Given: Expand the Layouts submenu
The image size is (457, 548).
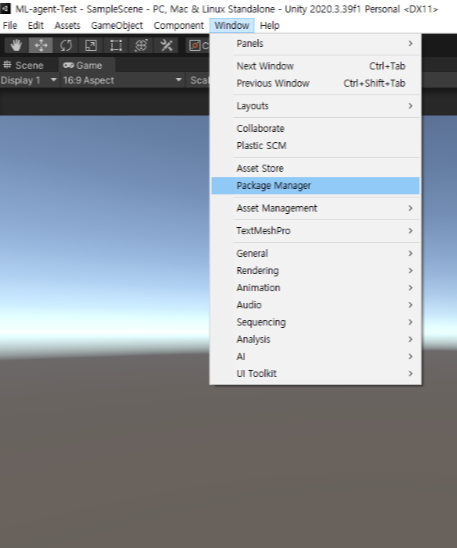Looking at the screenshot, I should [x=315, y=106].
